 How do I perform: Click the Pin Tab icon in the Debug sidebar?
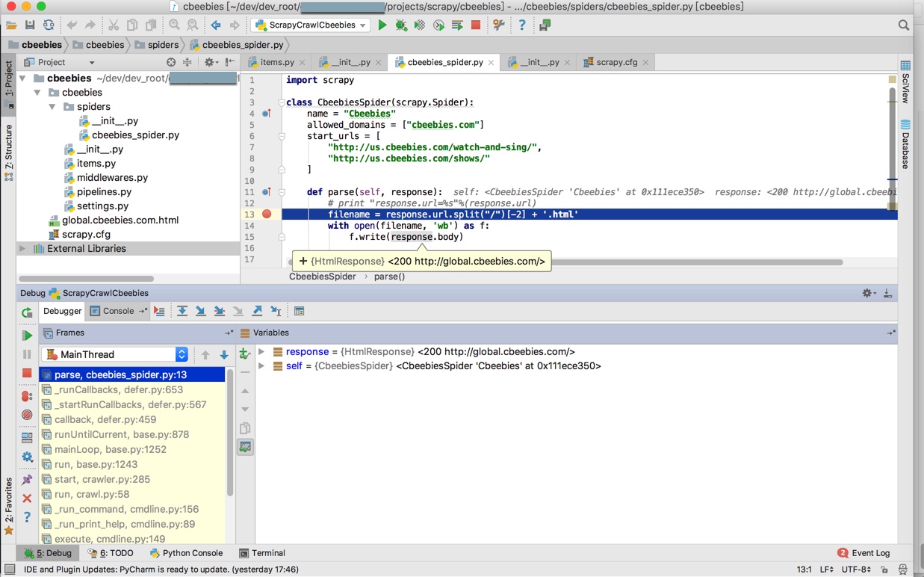pos(27,479)
